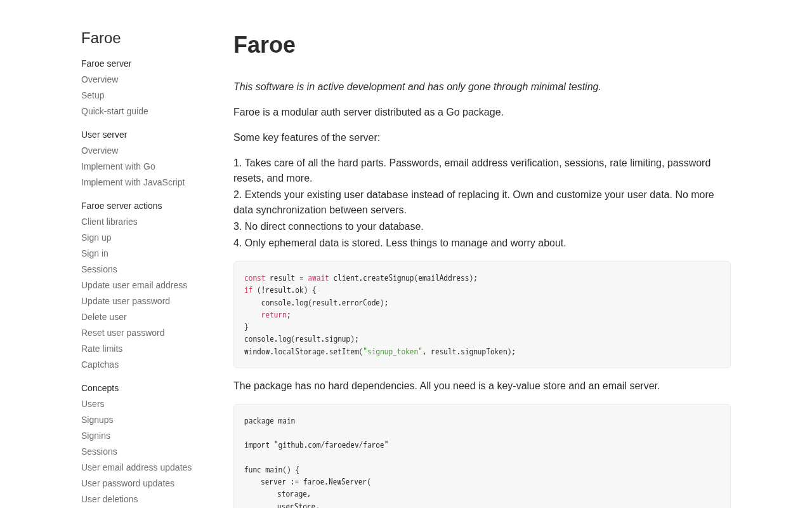This screenshot has height=508, width=812.
Task: Select Implement with JavaScript link
Action: click(133, 182)
